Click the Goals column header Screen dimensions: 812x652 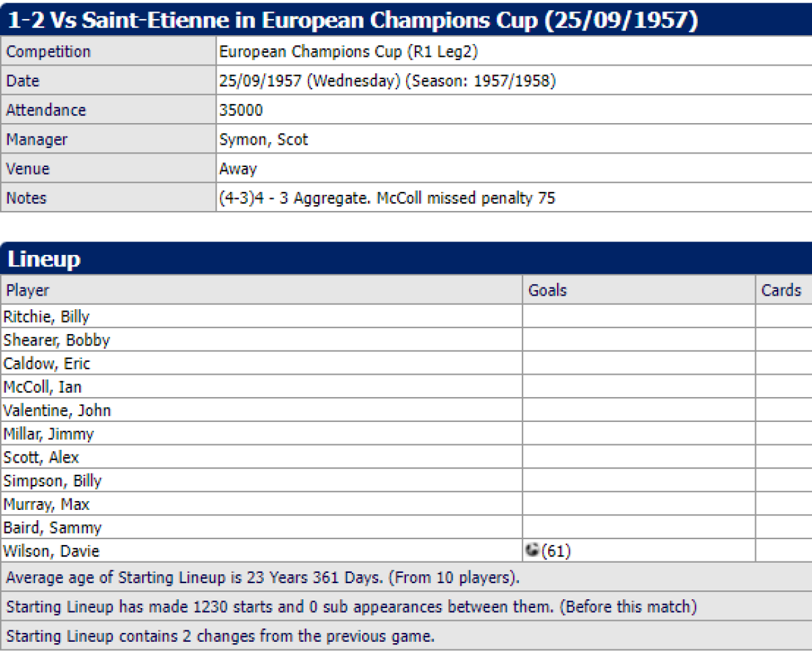coord(547,290)
